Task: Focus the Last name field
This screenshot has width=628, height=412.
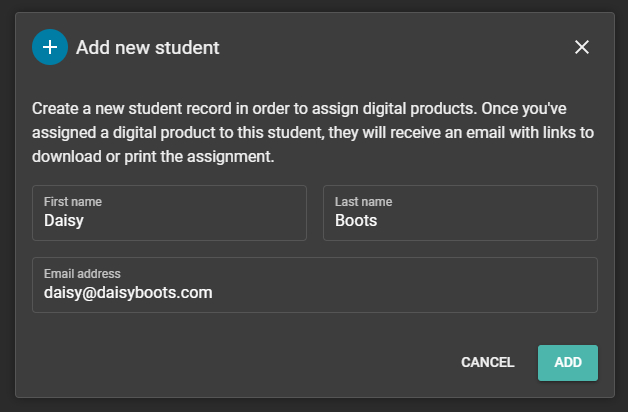Action: [x=460, y=213]
